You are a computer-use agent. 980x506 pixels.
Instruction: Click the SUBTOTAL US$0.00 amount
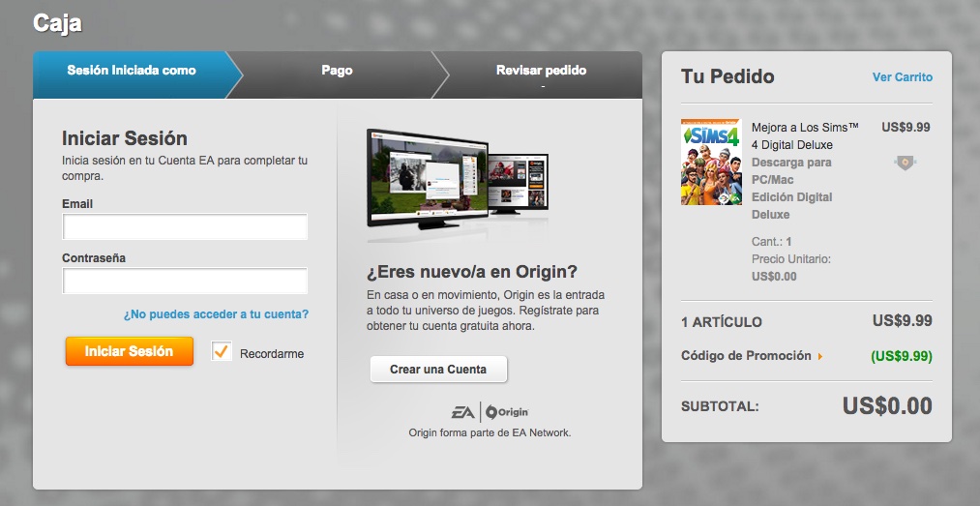[x=887, y=406]
